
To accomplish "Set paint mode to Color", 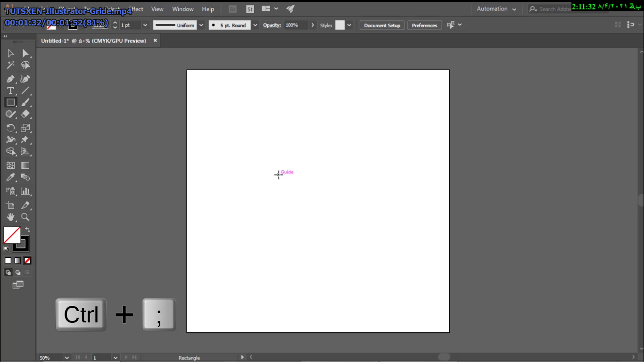I will tap(8, 260).
